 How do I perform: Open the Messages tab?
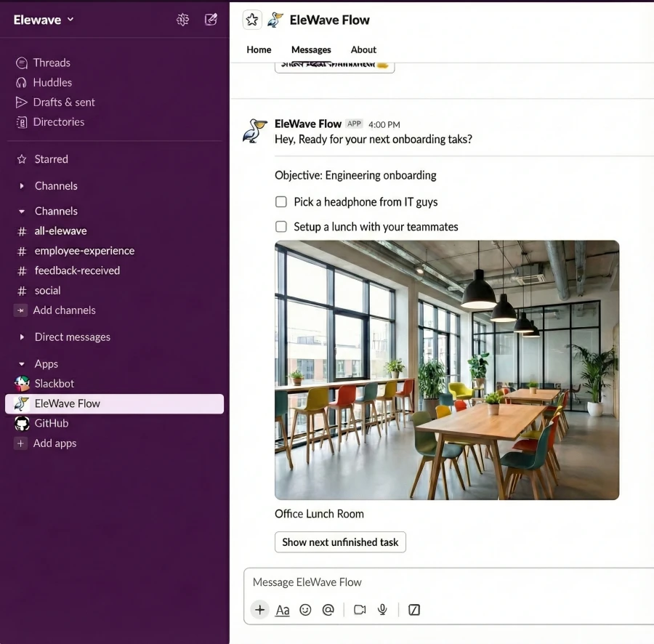click(311, 49)
